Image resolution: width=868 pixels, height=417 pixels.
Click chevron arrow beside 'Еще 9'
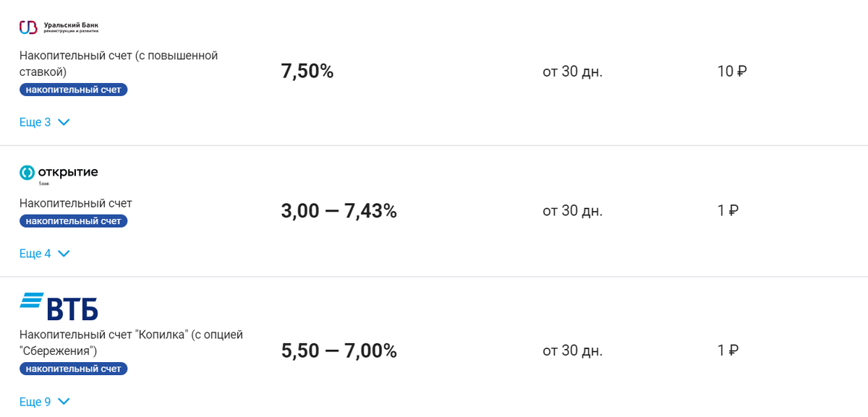point(64,401)
